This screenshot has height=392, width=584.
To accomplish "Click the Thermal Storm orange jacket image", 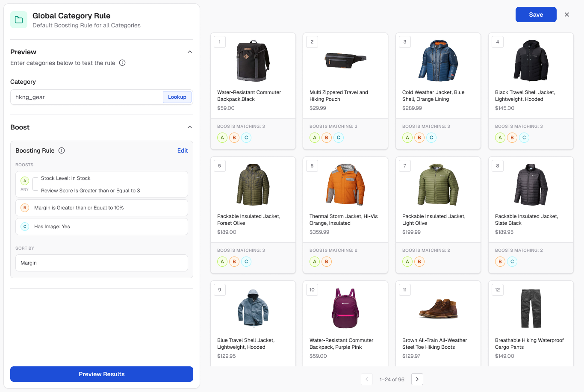I will 345,185.
